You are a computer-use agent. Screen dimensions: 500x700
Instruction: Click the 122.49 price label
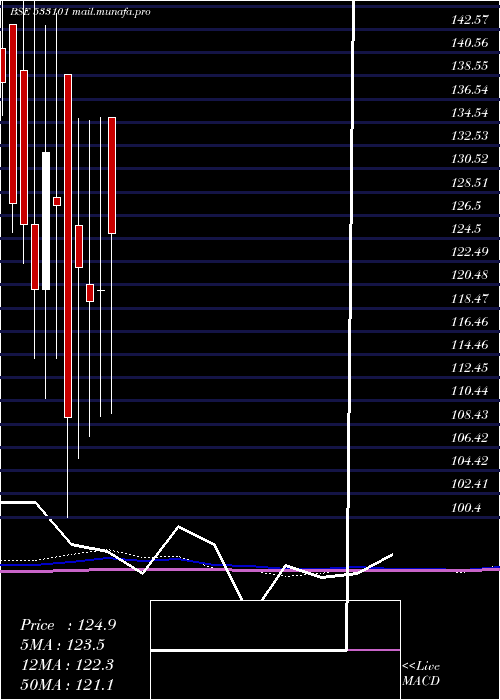click(x=469, y=252)
